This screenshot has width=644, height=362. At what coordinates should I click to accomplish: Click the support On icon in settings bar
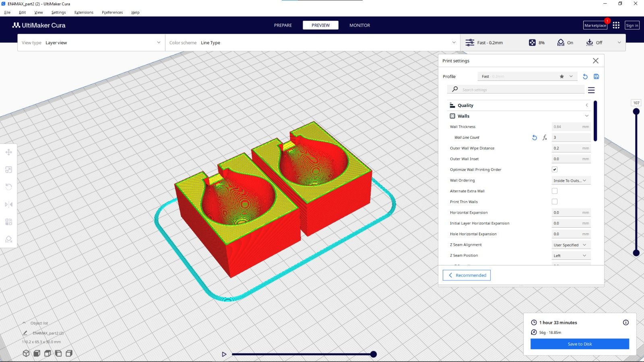[561, 43]
